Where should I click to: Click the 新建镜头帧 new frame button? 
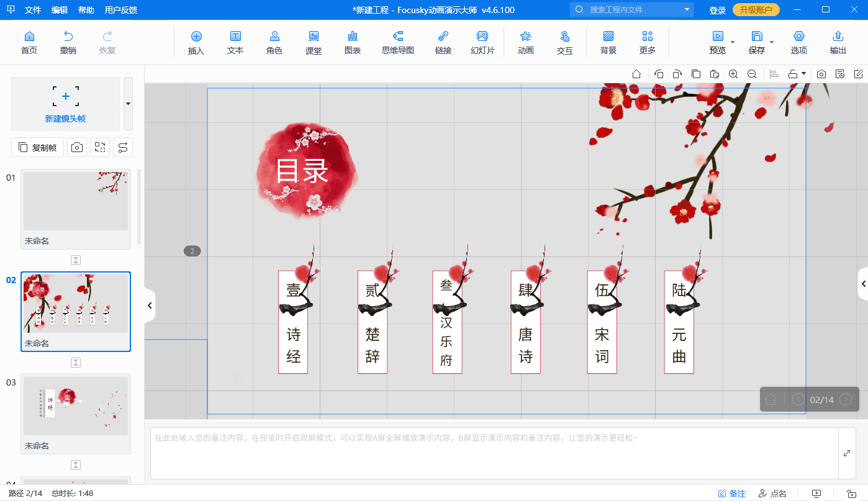tap(66, 104)
